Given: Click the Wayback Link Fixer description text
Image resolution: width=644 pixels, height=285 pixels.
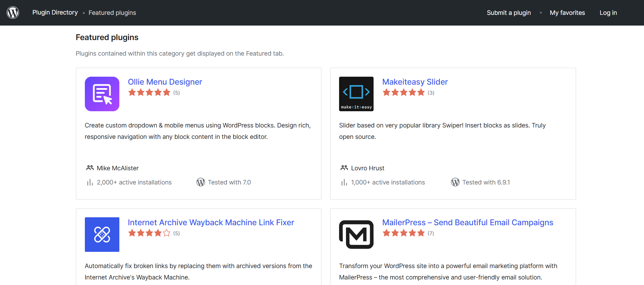Looking at the screenshot, I should 198,272.
